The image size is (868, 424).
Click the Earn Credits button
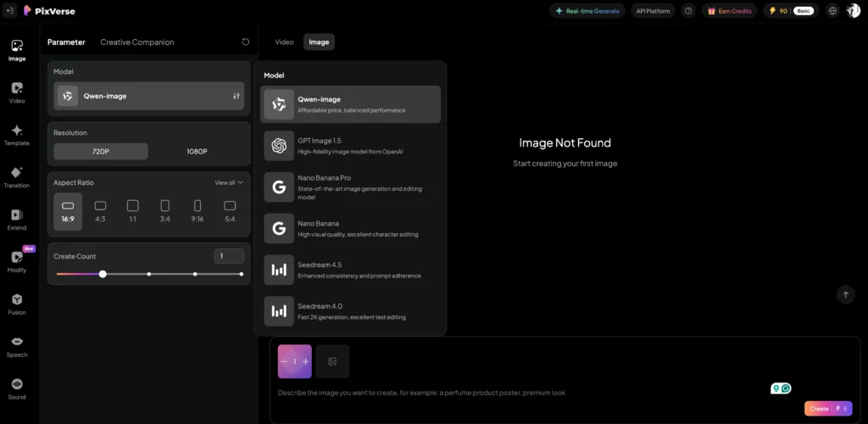tap(730, 10)
